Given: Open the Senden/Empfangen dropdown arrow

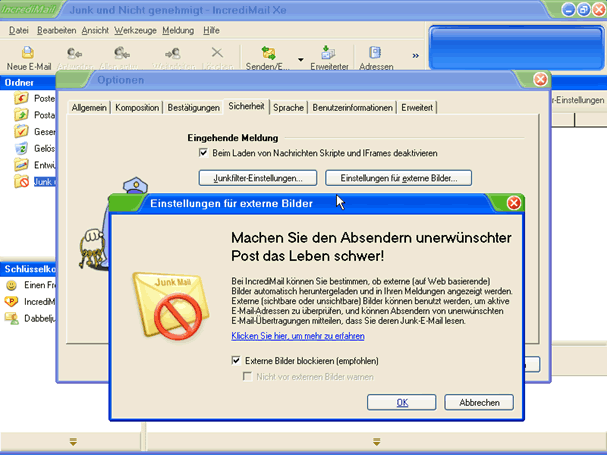Looking at the screenshot, I should [x=301, y=59].
